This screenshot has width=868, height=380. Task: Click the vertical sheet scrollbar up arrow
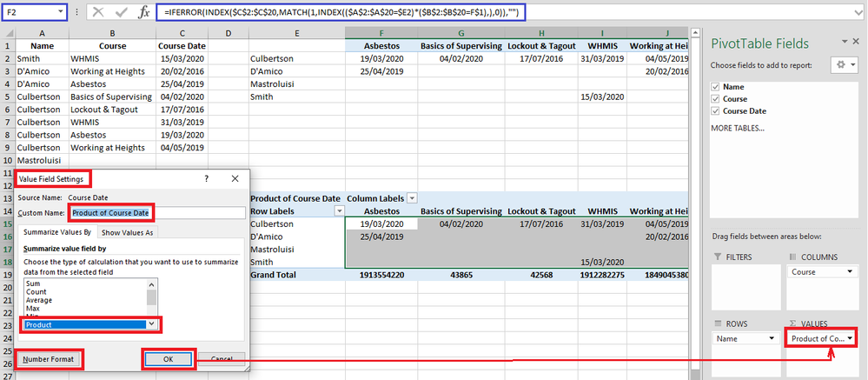tap(695, 34)
